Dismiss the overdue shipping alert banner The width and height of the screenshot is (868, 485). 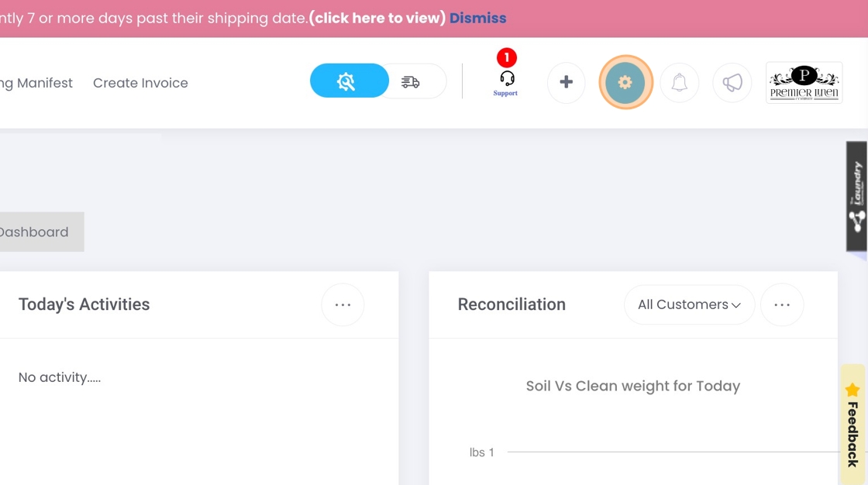(477, 19)
